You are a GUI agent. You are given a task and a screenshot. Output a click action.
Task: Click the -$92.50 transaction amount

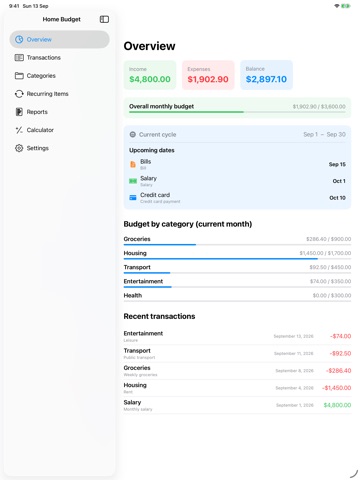[x=340, y=353]
